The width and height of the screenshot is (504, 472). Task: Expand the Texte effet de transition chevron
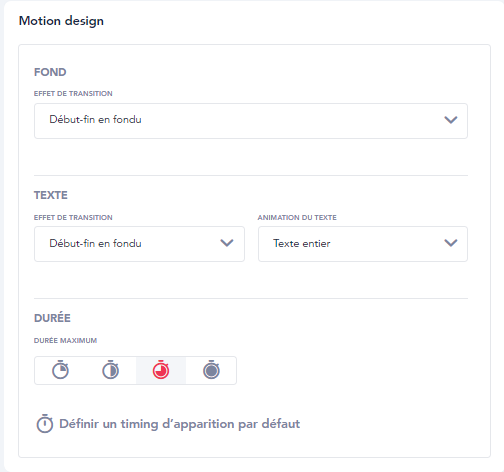click(x=227, y=243)
